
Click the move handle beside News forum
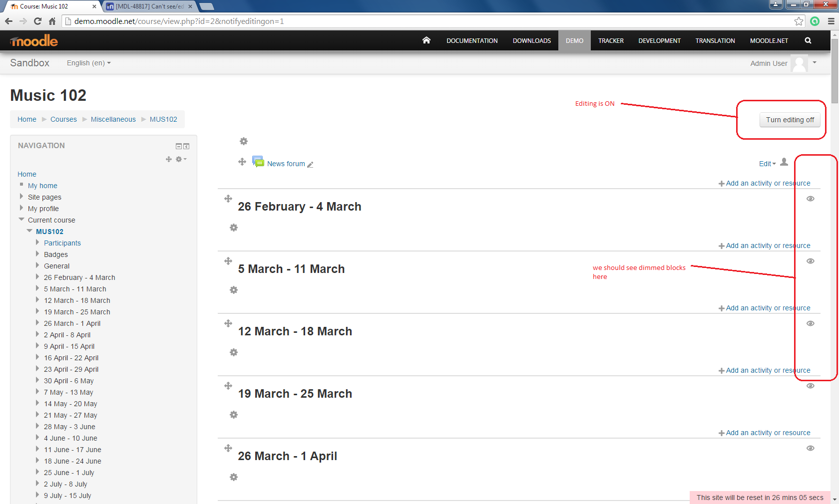(242, 162)
